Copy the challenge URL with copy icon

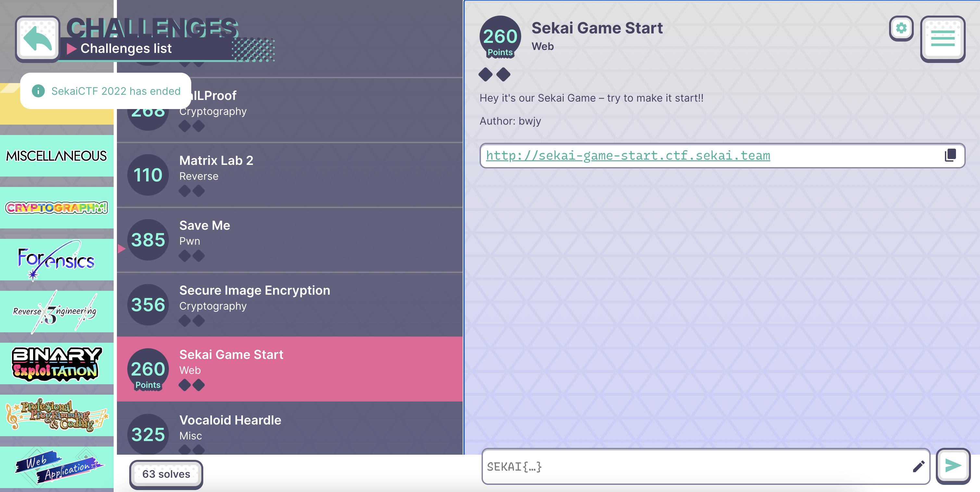(950, 155)
